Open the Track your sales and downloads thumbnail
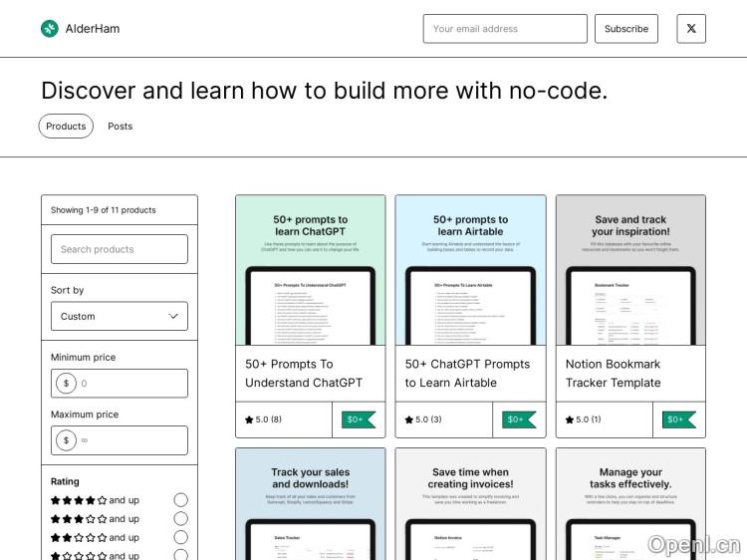The height and width of the screenshot is (560, 747). click(x=310, y=503)
